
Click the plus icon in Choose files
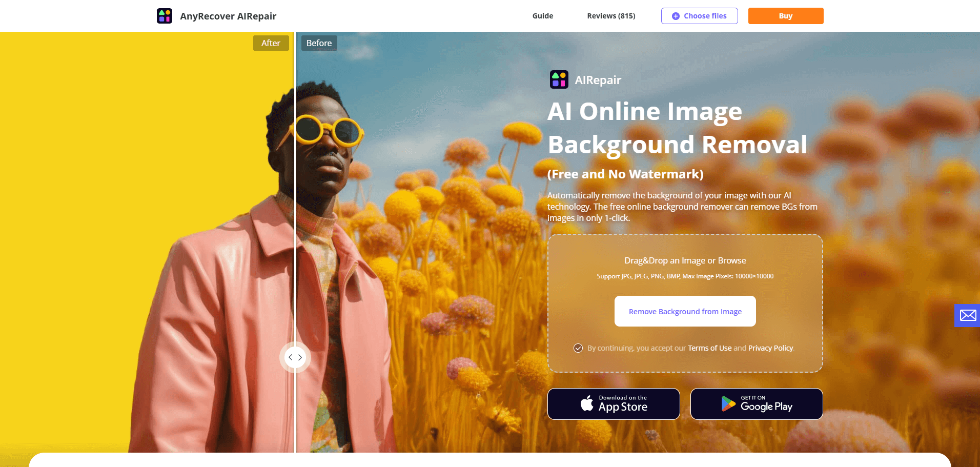point(676,16)
